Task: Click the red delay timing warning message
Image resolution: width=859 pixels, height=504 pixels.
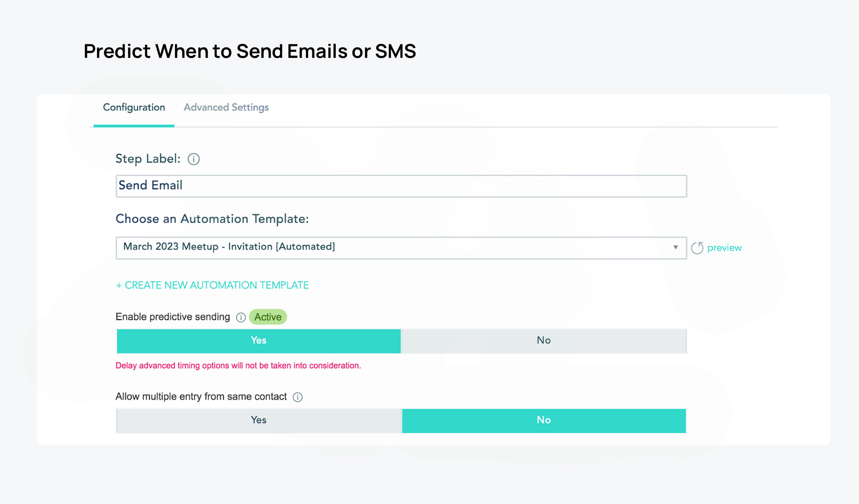Action: click(238, 366)
